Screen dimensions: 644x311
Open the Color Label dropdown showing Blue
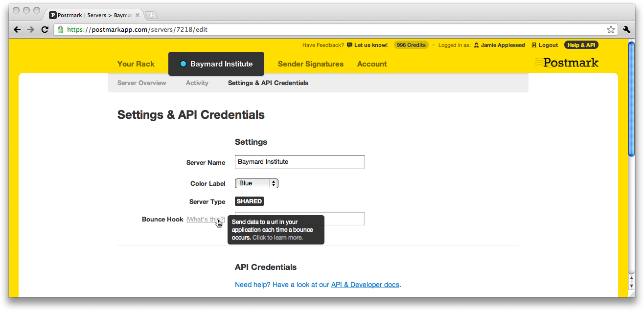coord(256,183)
